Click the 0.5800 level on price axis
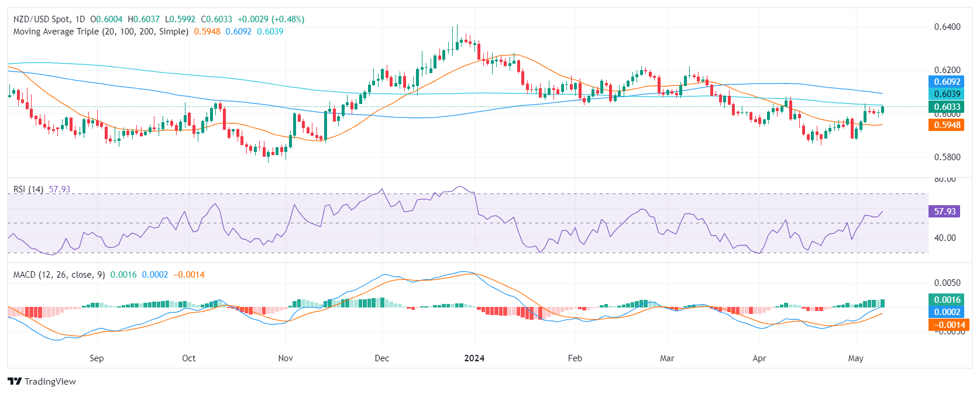Viewport: 980px width, 394px height. [947, 157]
